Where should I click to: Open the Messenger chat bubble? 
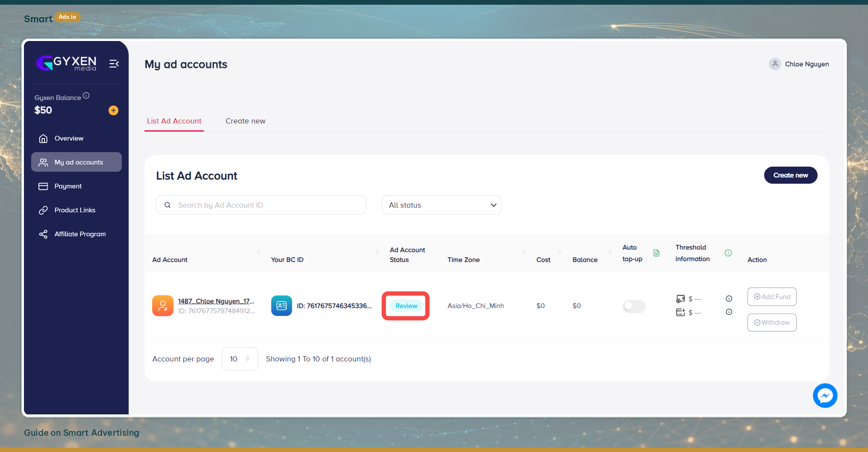pyautogui.click(x=825, y=396)
